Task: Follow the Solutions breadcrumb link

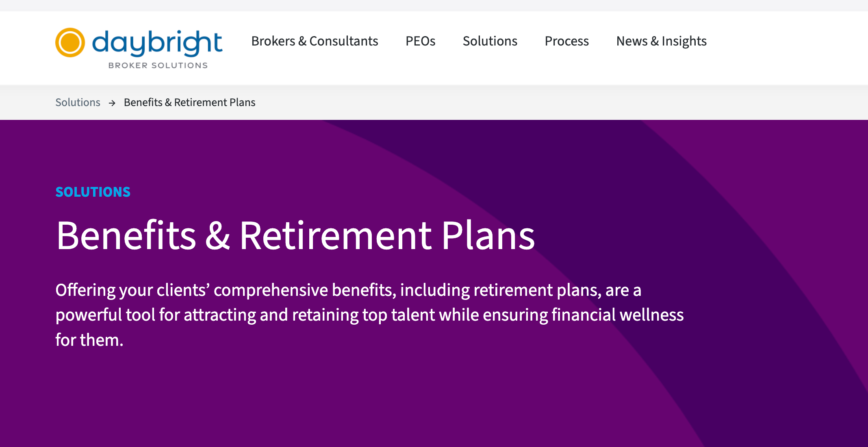Action: (x=78, y=102)
